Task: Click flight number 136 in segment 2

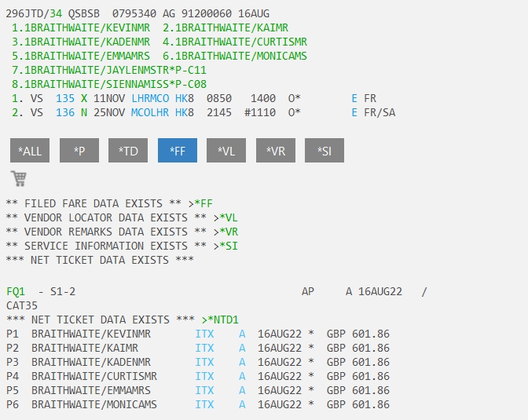Action: (x=65, y=112)
